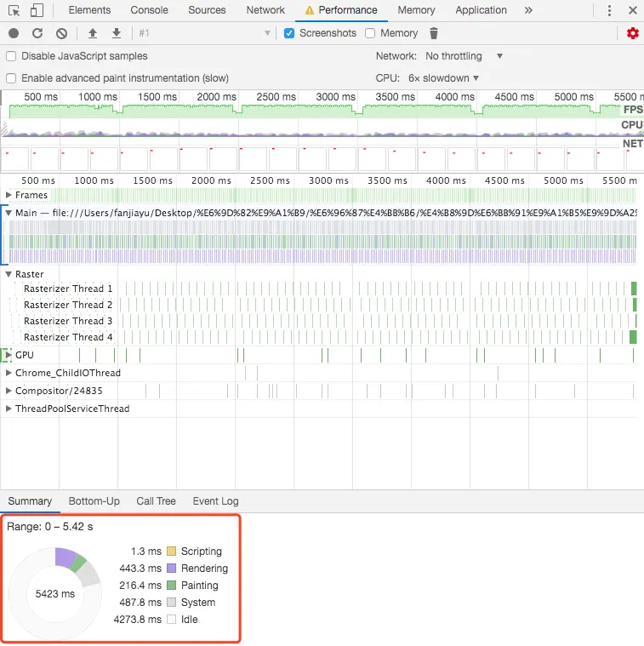
Task: Open capture settings red gear
Action: 632,33
